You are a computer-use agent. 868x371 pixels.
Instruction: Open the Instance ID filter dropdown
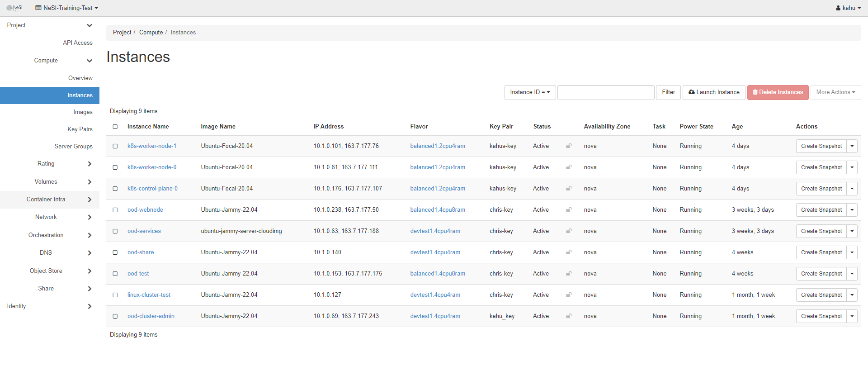point(530,92)
